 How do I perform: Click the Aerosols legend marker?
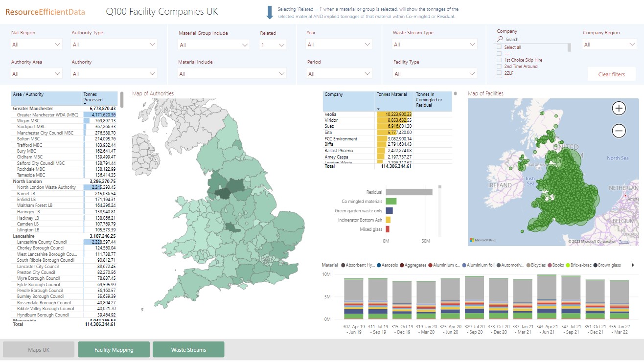click(379, 265)
